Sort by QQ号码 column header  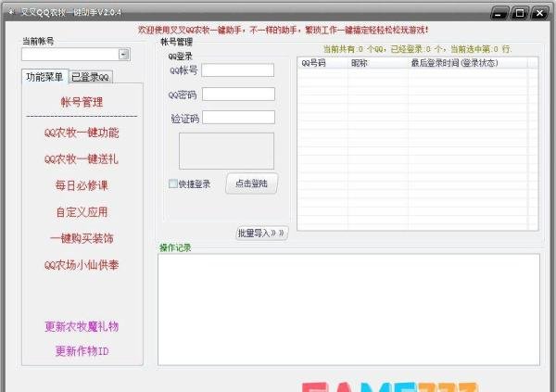pyautogui.click(x=322, y=63)
